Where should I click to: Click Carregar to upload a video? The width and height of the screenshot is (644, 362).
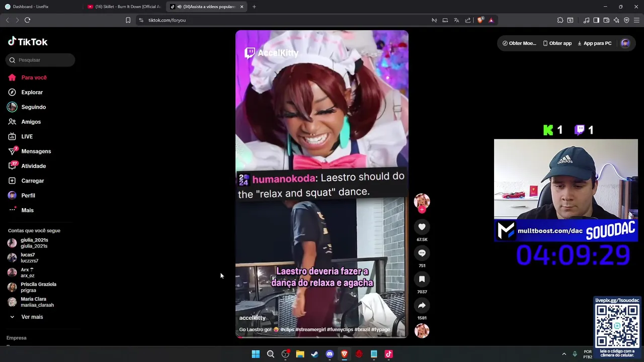point(26,180)
